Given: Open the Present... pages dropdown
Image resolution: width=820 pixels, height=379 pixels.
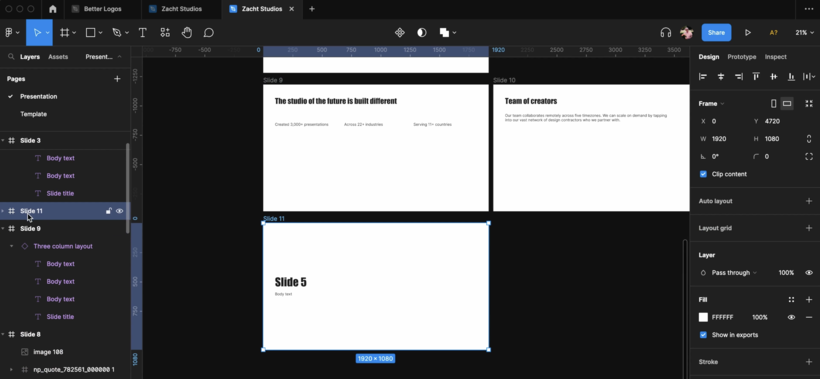Looking at the screenshot, I should point(103,56).
